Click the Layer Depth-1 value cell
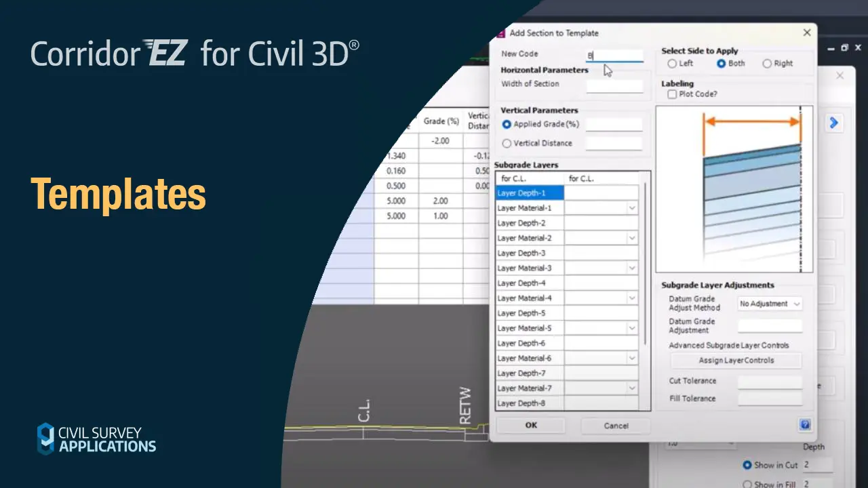The height and width of the screenshot is (488, 868). [x=601, y=193]
